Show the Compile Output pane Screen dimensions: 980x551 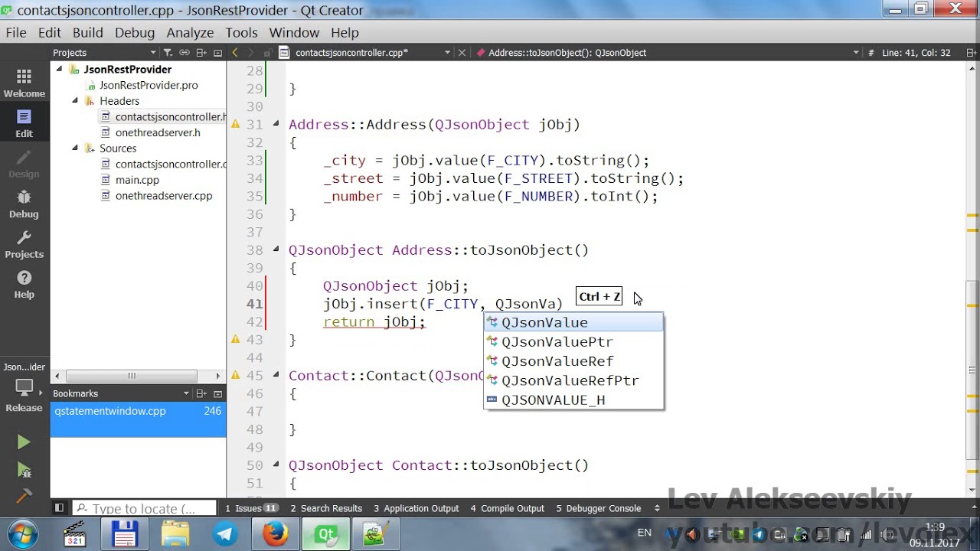pyautogui.click(x=508, y=508)
